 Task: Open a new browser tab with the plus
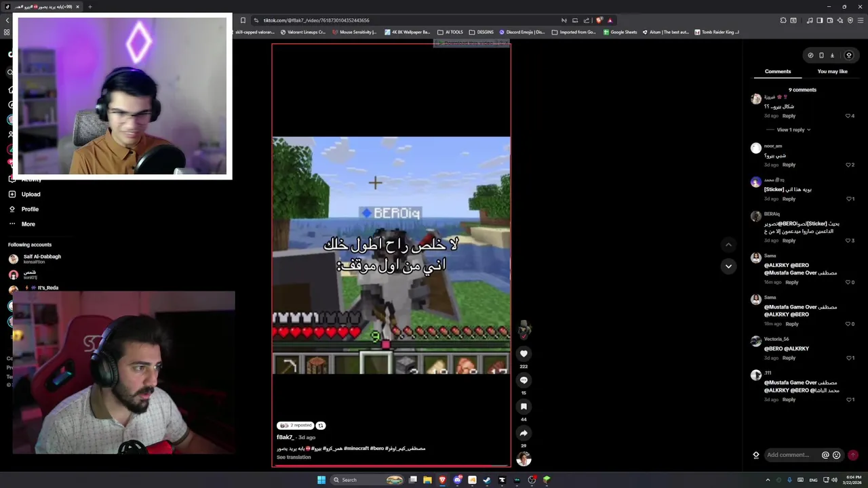90,7
